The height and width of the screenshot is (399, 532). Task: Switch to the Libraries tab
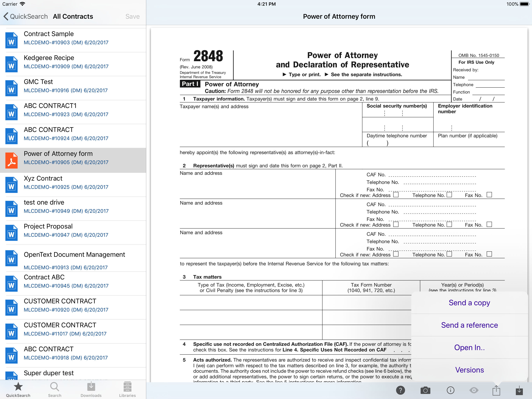pos(128,390)
